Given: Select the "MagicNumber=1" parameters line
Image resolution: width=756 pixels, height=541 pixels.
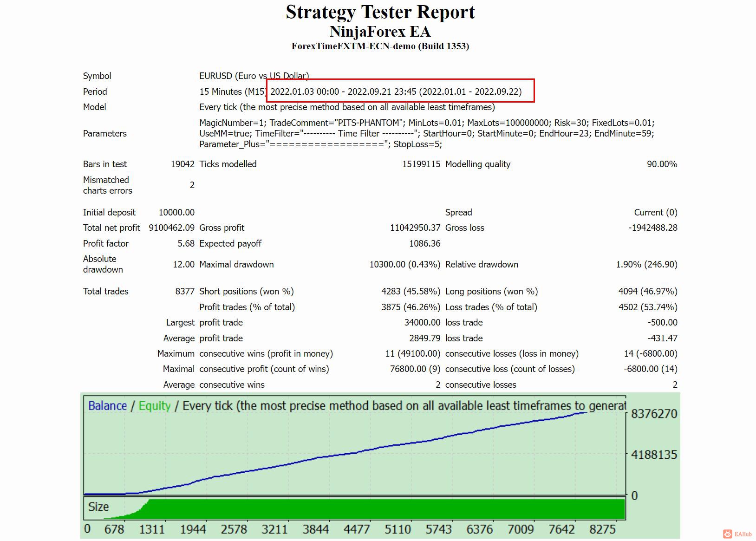Looking at the screenshot, I should [x=427, y=123].
